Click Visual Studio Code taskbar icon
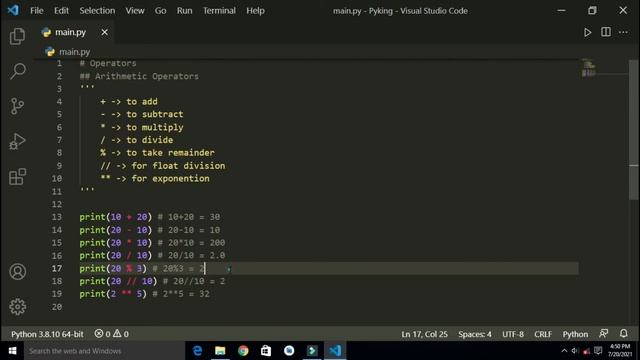The width and height of the screenshot is (640, 360). [335, 351]
